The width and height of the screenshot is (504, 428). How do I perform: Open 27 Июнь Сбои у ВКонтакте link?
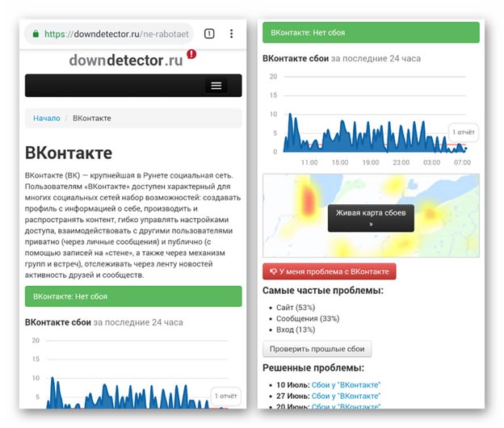pyautogui.click(x=346, y=397)
